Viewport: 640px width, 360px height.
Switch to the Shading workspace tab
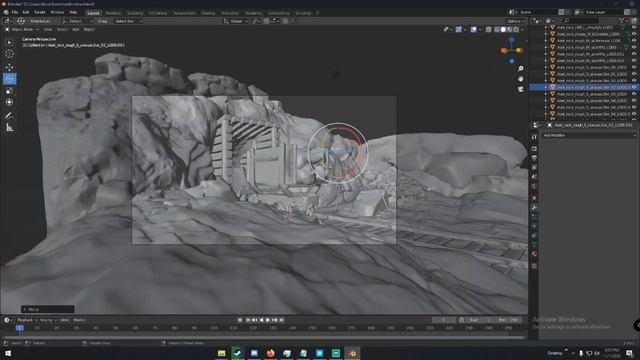(x=208, y=13)
